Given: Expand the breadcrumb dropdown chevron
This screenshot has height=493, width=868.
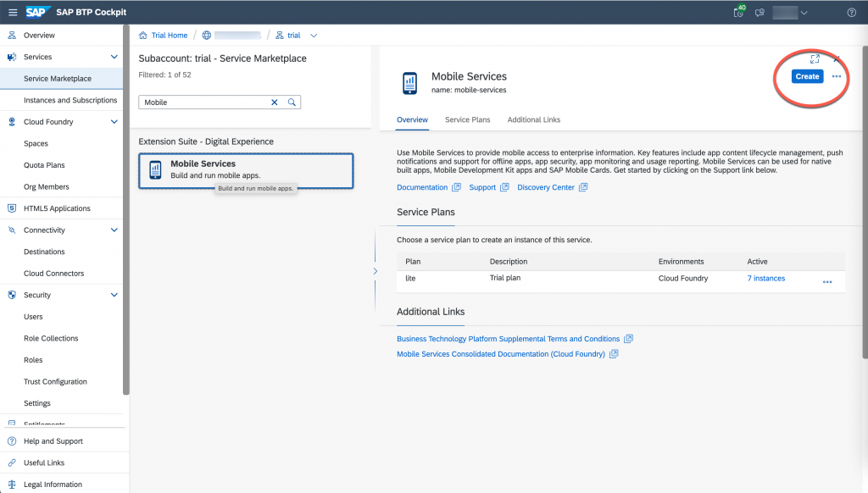Looking at the screenshot, I should [314, 36].
